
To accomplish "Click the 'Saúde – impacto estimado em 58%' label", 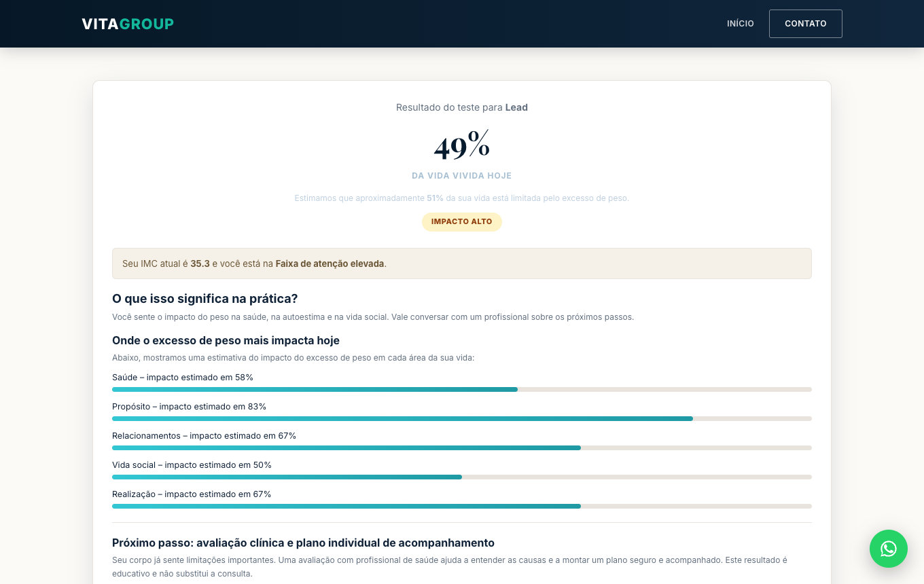I will (x=183, y=378).
